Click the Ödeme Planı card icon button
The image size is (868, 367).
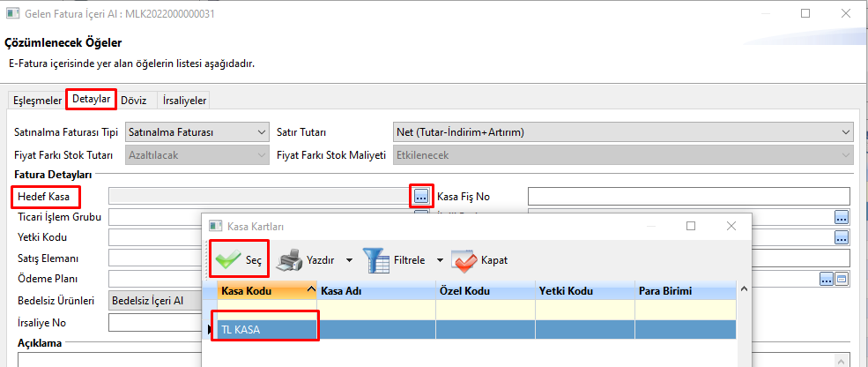point(842,279)
